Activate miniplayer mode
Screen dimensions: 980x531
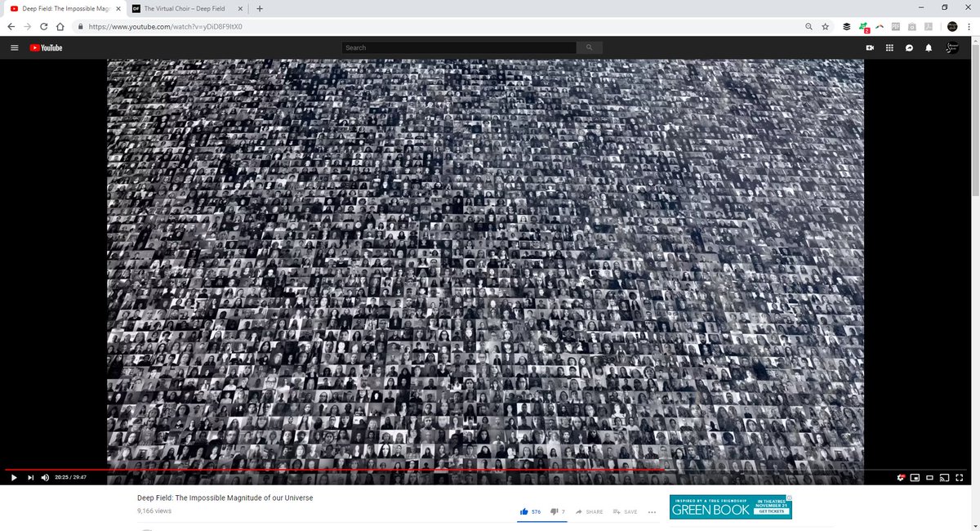[x=915, y=477]
